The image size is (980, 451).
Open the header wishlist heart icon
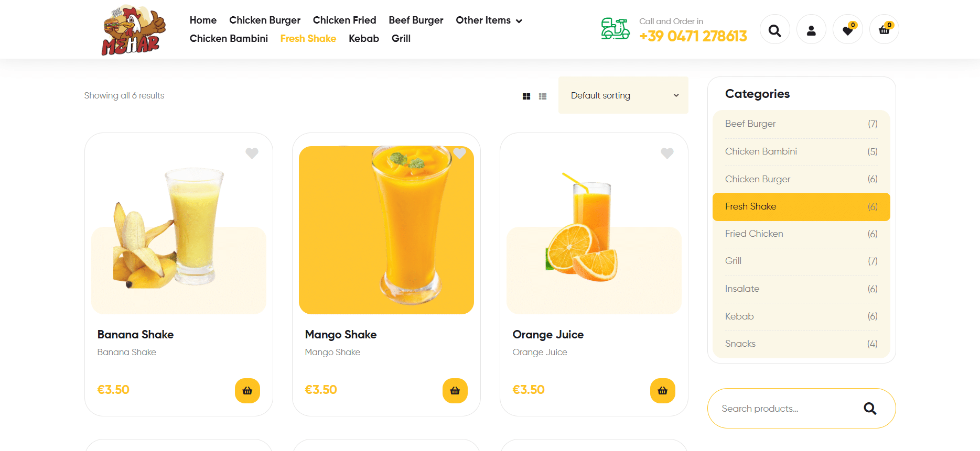[847, 30]
